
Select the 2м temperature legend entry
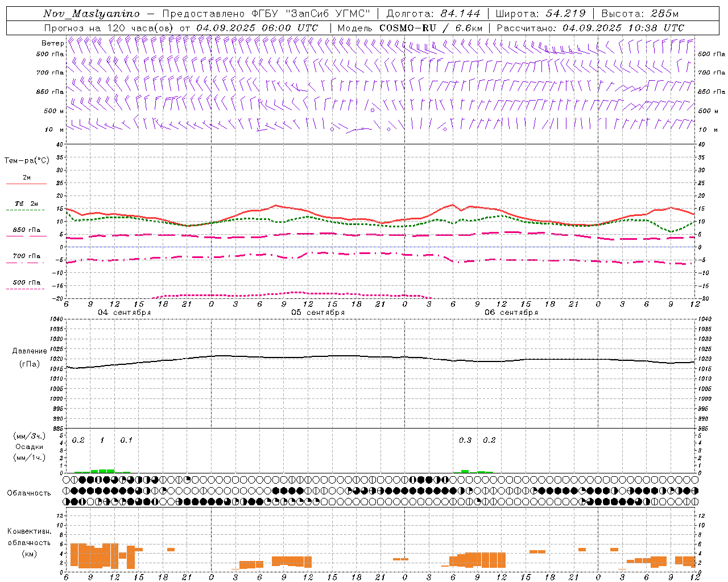click(27, 178)
